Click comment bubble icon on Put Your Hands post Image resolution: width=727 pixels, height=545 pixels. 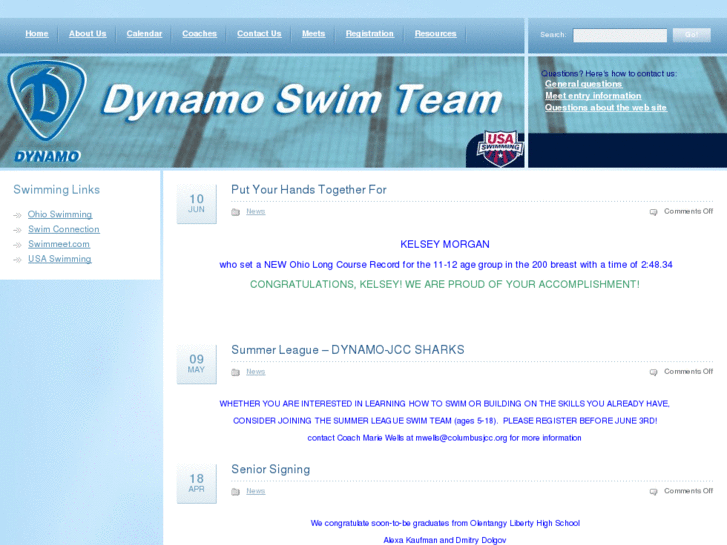pos(653,212)
